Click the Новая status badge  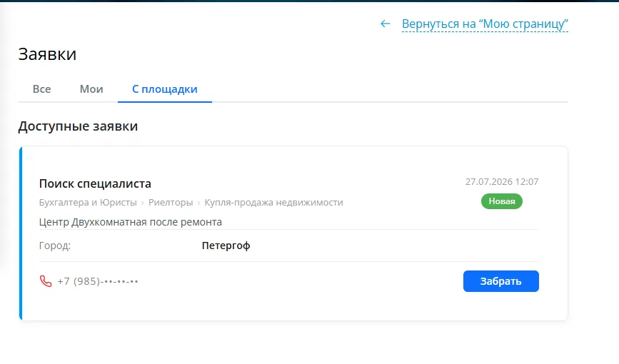[x=502, y=201]
